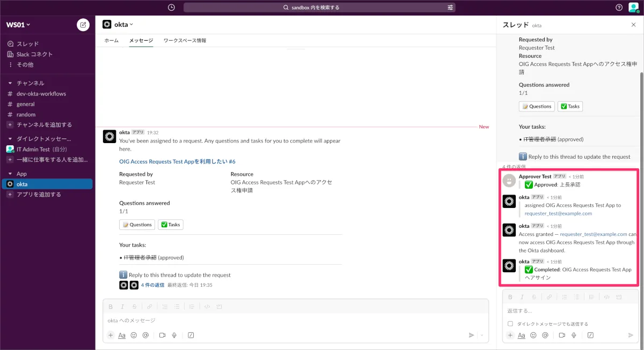Viewport: 644px width, 350px height.
Task: Switch to メッセージ tab
Action: pyautogui.click(x=141, y=41)
